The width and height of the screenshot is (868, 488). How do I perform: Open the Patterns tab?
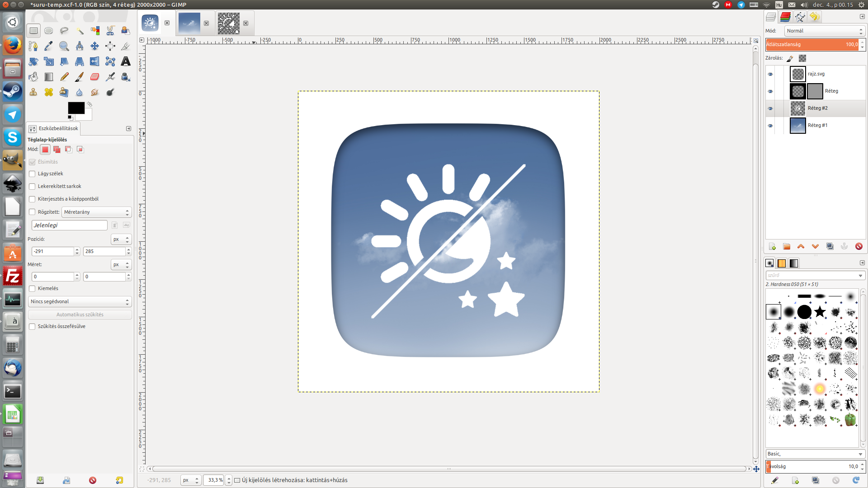click(782, 263)
